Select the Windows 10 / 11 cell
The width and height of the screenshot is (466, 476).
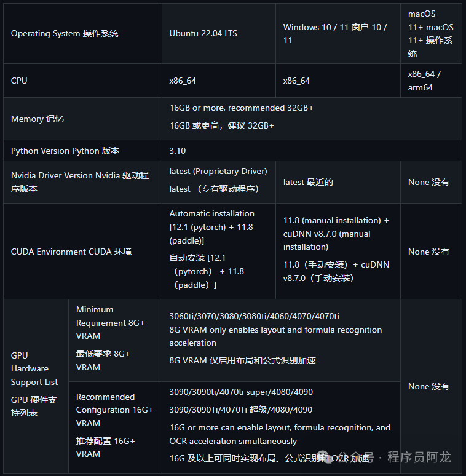[x=335, y=34]
